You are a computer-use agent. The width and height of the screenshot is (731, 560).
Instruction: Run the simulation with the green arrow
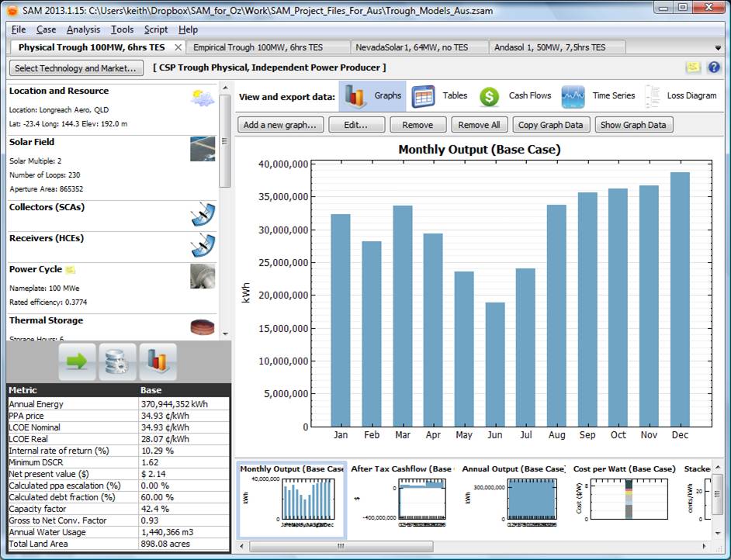(77, 361)
